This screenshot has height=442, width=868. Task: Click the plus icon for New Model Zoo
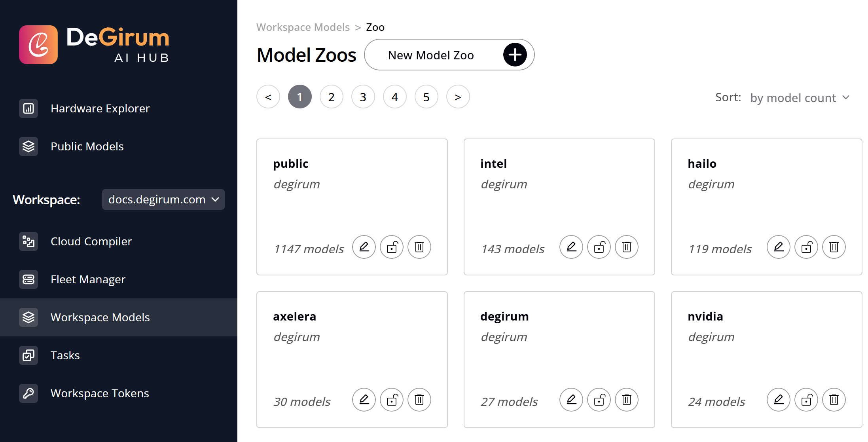(x=515, y=55)
